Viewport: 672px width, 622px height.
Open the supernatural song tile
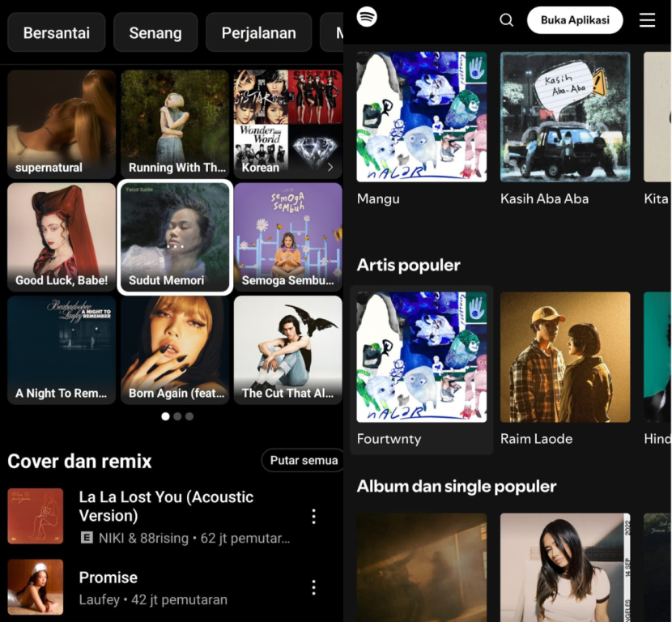pyautogui.click(x=62, y=124)
